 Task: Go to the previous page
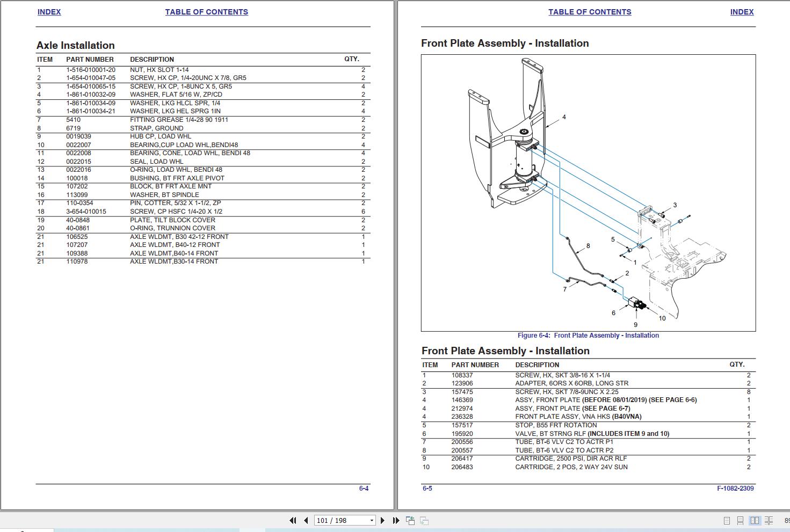(x=306, y=520)
